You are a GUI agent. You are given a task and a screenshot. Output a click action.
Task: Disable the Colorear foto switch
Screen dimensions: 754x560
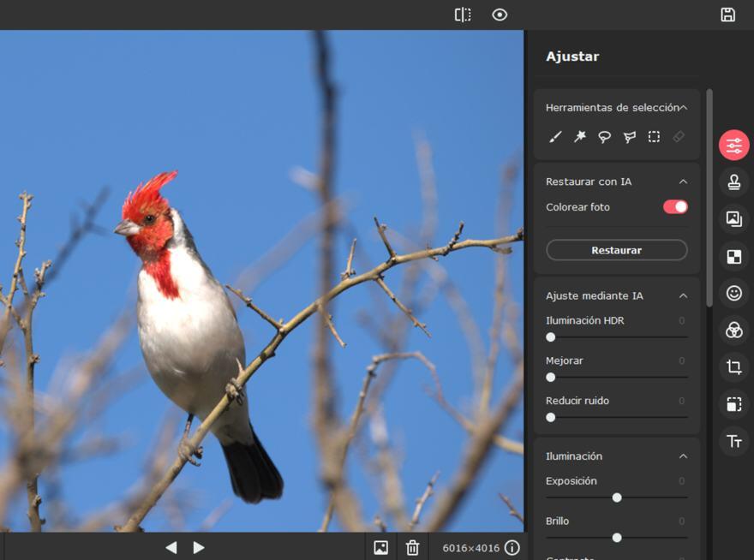[x=675, y=207]
